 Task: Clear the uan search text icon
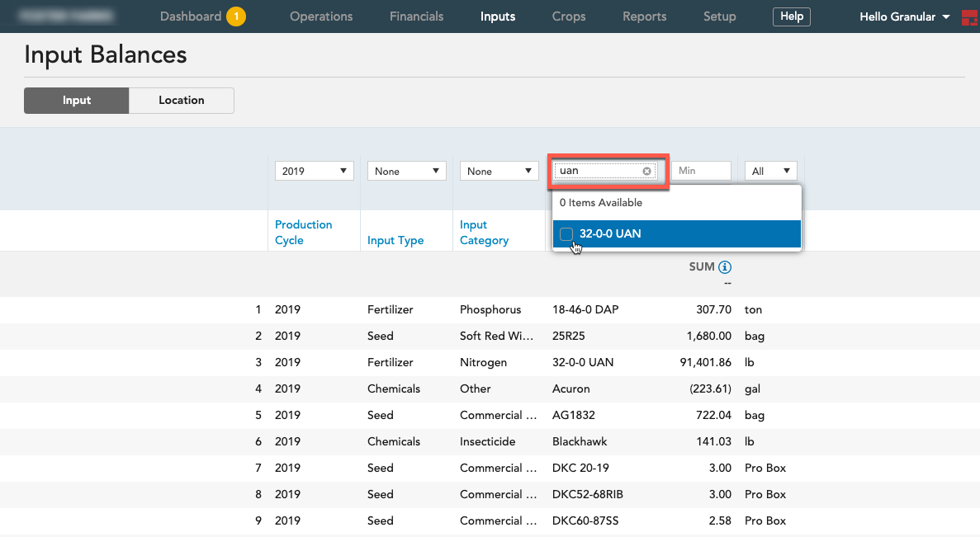click(x=647, y=171)
